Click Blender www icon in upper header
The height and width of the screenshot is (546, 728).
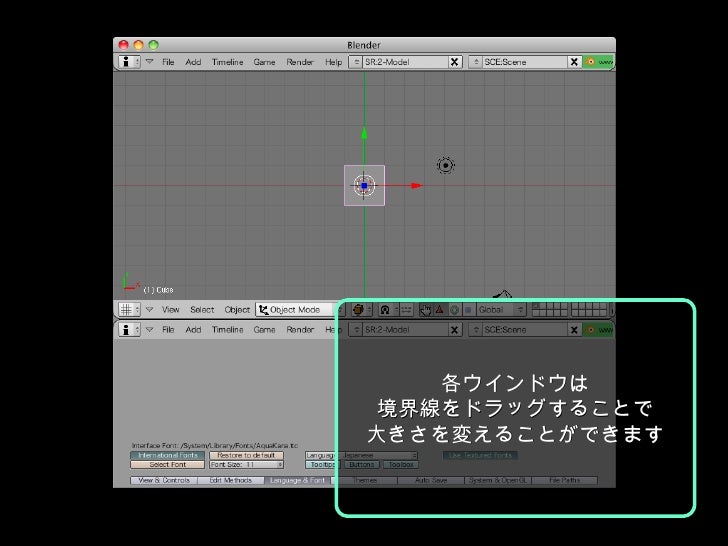tap(599, 62)
